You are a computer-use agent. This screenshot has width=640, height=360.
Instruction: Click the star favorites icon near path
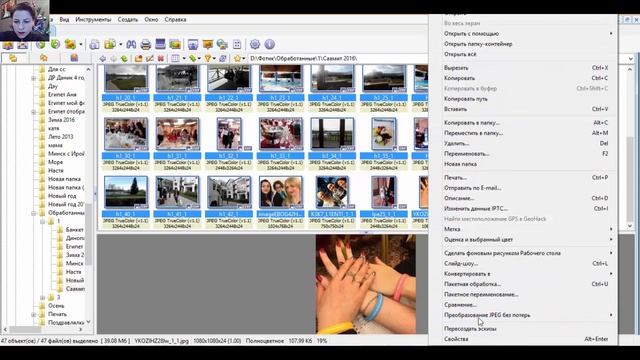(x=237, y=58)
